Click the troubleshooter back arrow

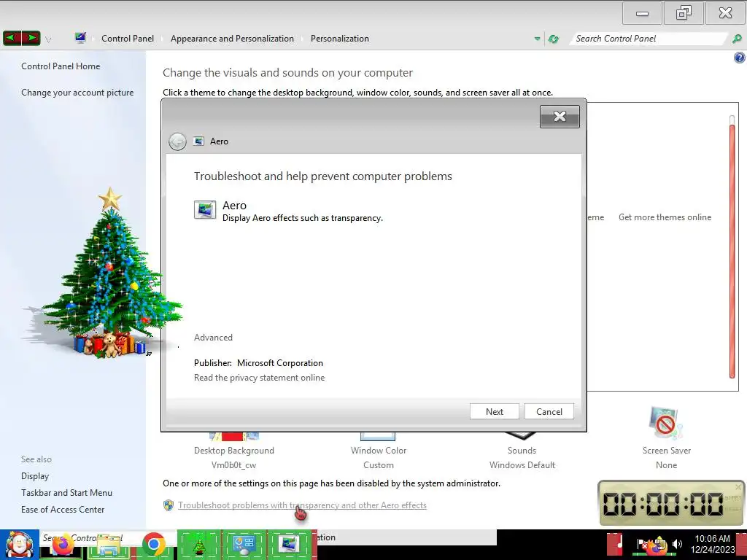click(177, 141)
